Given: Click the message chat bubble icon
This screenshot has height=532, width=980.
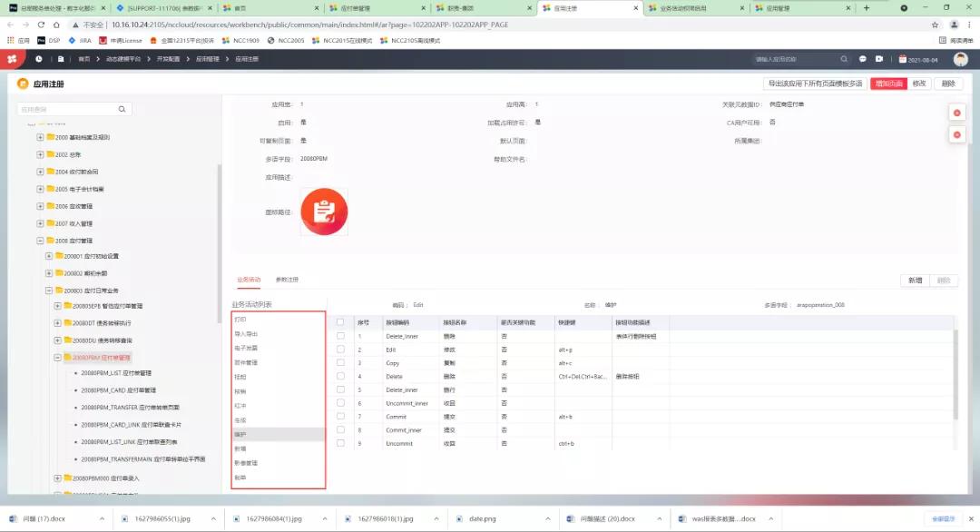Looking at the screenshot, I should point(862,59).
